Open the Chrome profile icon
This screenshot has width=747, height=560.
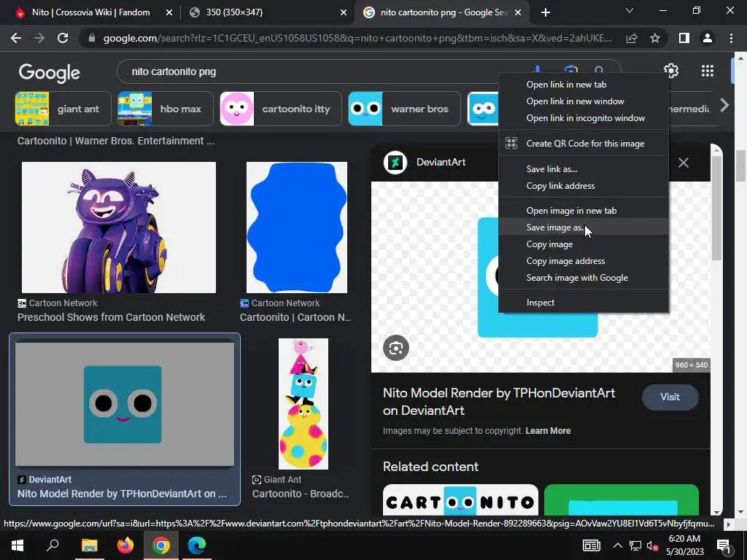click(708, 38)
